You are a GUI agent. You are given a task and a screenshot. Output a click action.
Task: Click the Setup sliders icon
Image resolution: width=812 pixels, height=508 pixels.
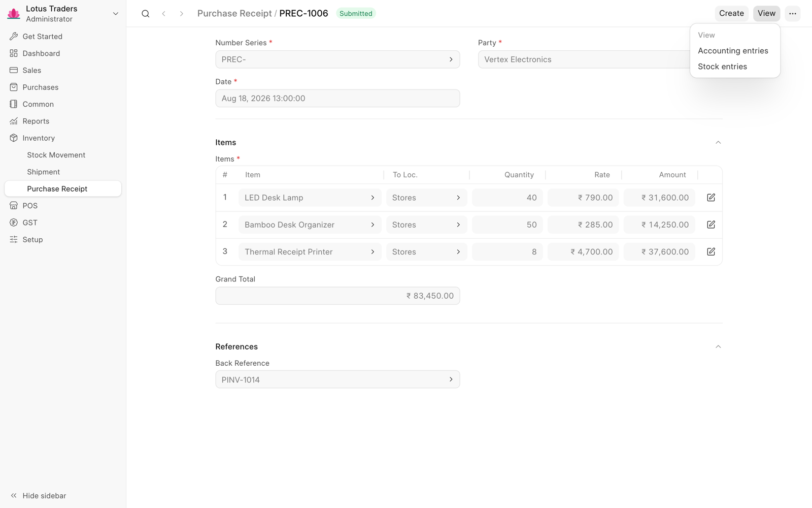pos(14,239)
